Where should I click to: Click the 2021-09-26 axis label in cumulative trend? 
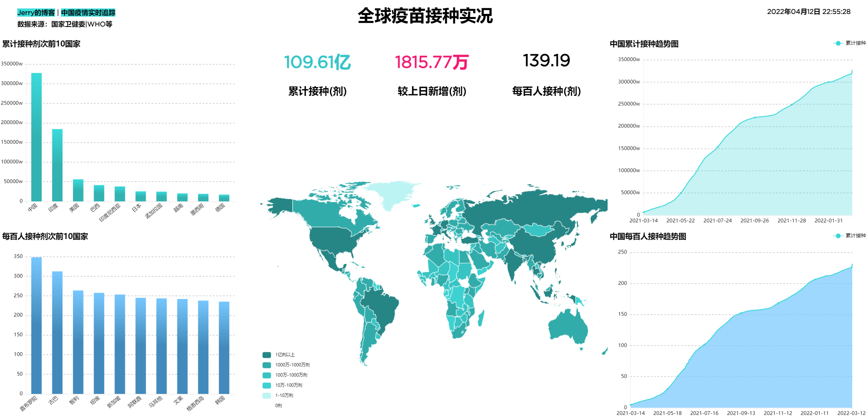coord(754,221)
